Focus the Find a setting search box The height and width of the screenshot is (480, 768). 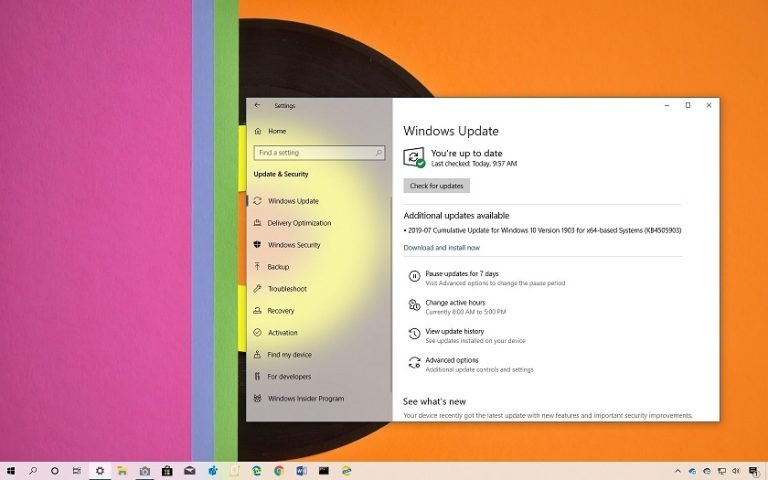(x=314, y=153)
